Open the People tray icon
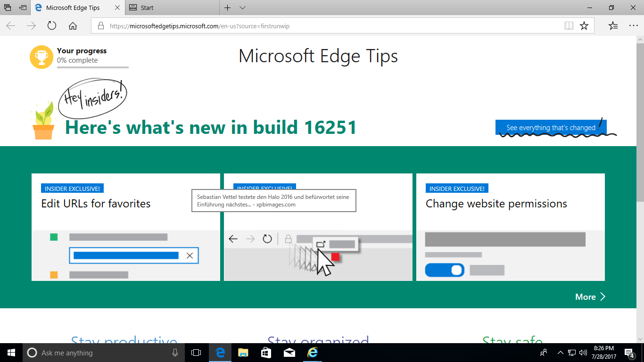 544,353
